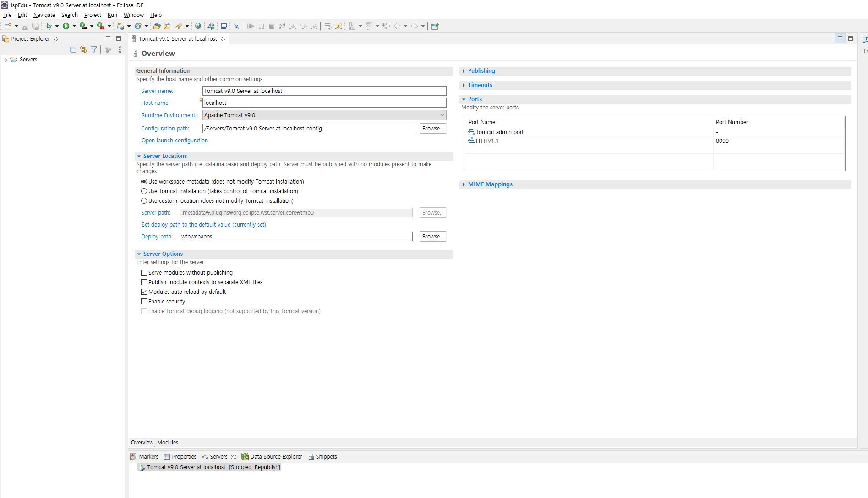The height and width of the screenshot is (498, 868).
Task: Open the Run button dropdown arrow
Action: tap(74, 26)
